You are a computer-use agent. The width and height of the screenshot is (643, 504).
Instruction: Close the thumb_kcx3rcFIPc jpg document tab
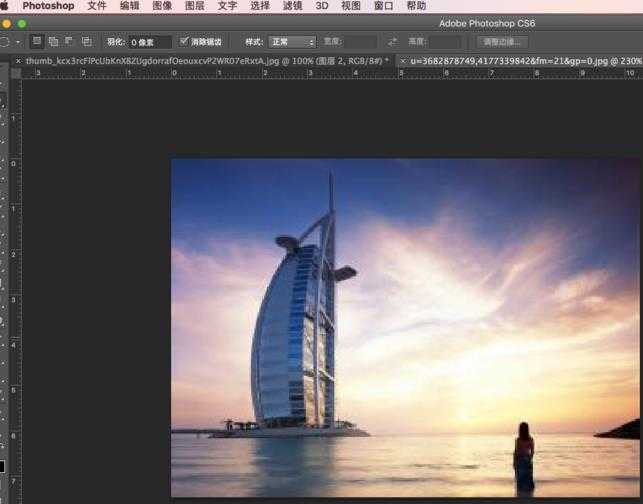point(18,61)
